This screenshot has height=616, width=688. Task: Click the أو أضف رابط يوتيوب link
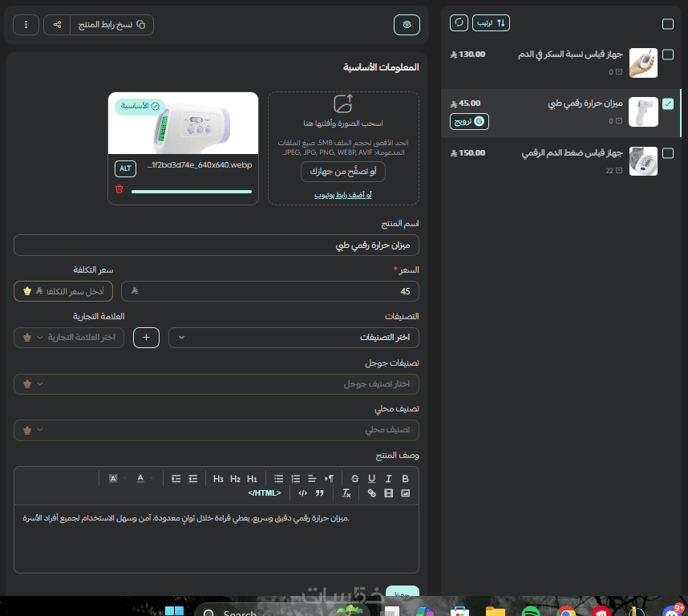coord(343,195)
